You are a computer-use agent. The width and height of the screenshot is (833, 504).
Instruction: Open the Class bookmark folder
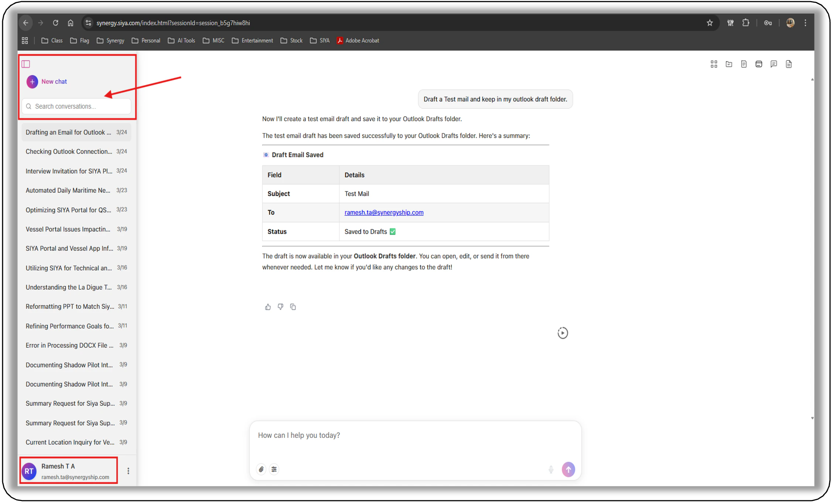52,41
